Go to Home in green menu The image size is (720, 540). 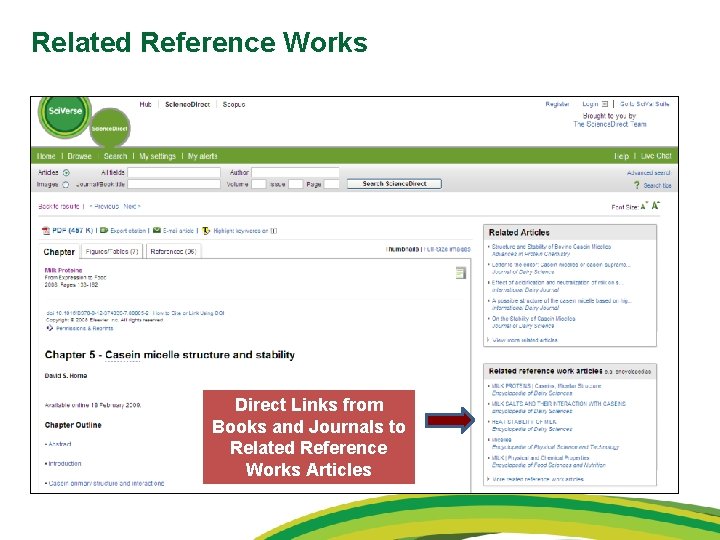click(46, 156)
